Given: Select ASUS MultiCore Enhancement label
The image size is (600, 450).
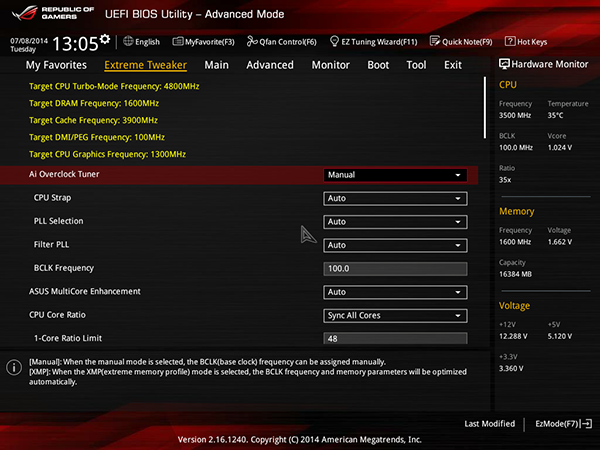Looking at the screenshot, I should pos(85,291).
